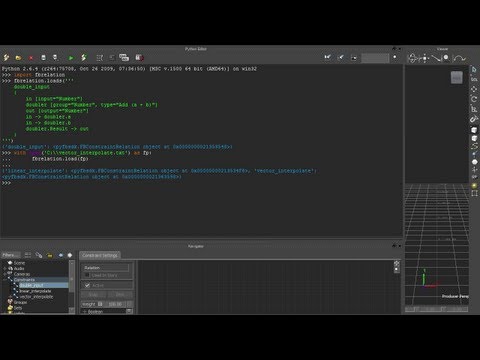480x360 pixels.
Task: Click the blue diamond icon in Navigator toolbar
Action: pos(61,255)
